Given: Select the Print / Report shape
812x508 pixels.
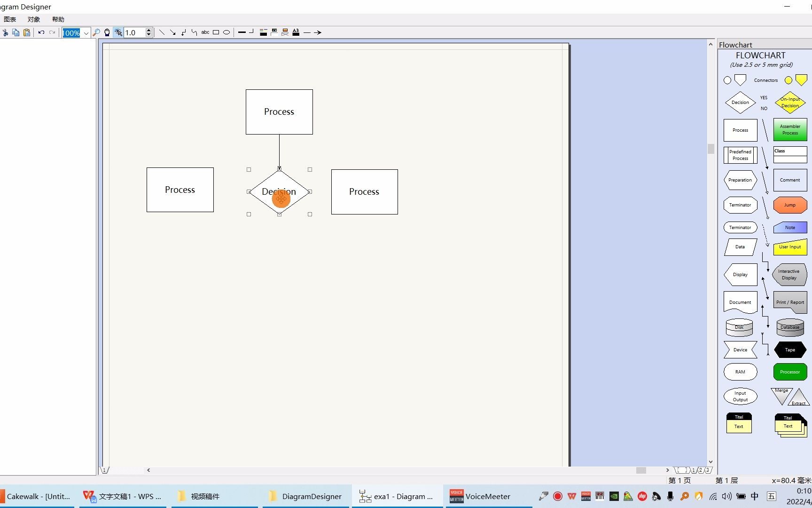Looking at the screenshot, I should 790,302.
